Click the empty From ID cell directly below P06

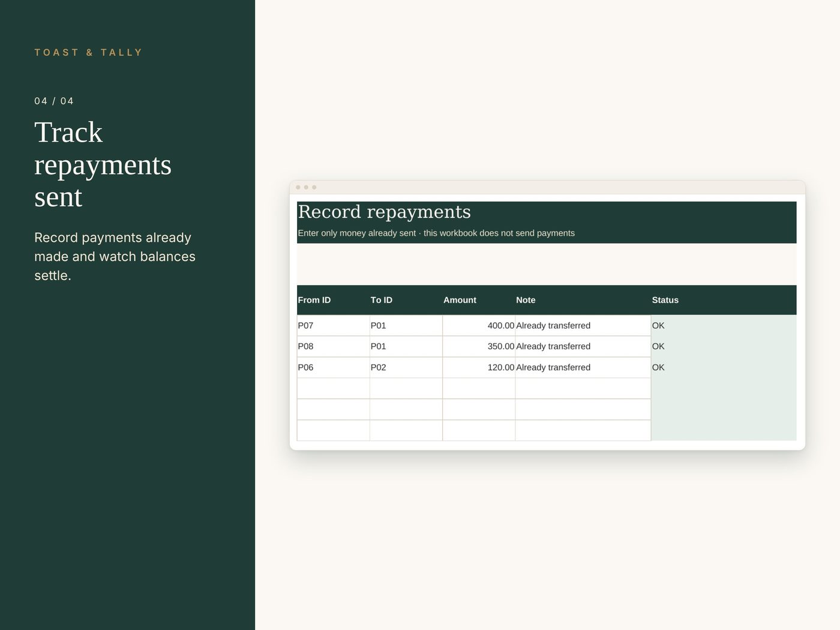tap(333, 389)
